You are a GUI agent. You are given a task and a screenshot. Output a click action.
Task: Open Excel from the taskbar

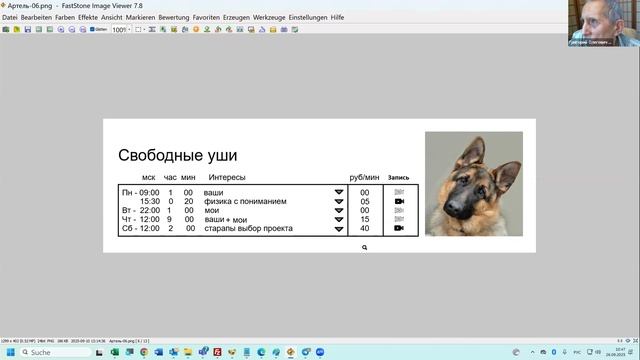(115, 352)
